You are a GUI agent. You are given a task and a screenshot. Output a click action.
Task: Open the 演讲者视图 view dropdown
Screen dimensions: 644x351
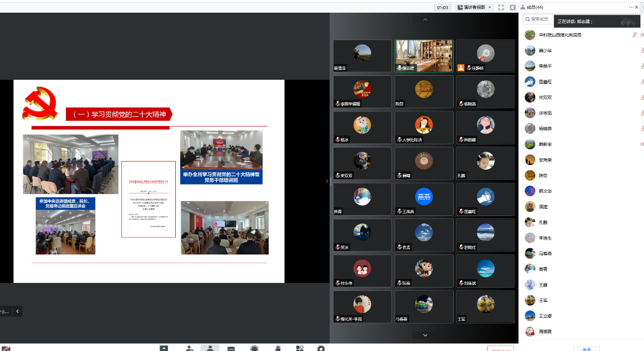point(475,7)
